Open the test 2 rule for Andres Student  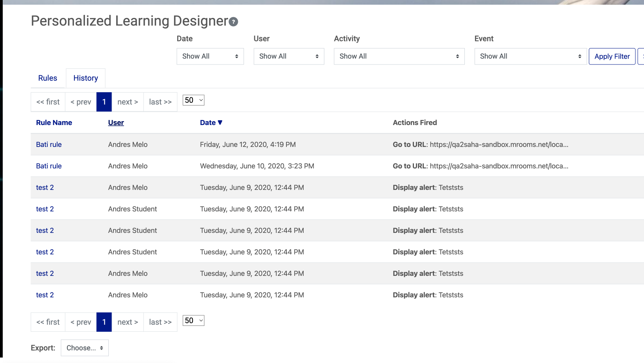[x=45, y=209]
